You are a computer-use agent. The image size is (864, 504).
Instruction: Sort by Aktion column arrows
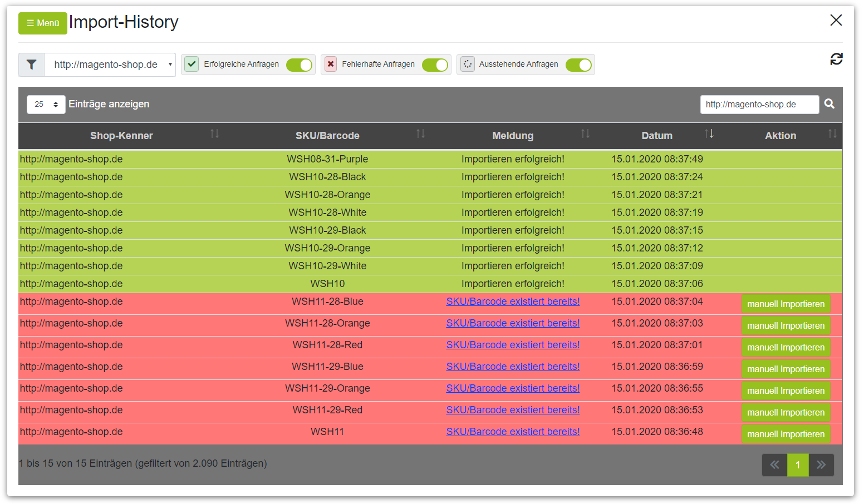pos(832,134)
